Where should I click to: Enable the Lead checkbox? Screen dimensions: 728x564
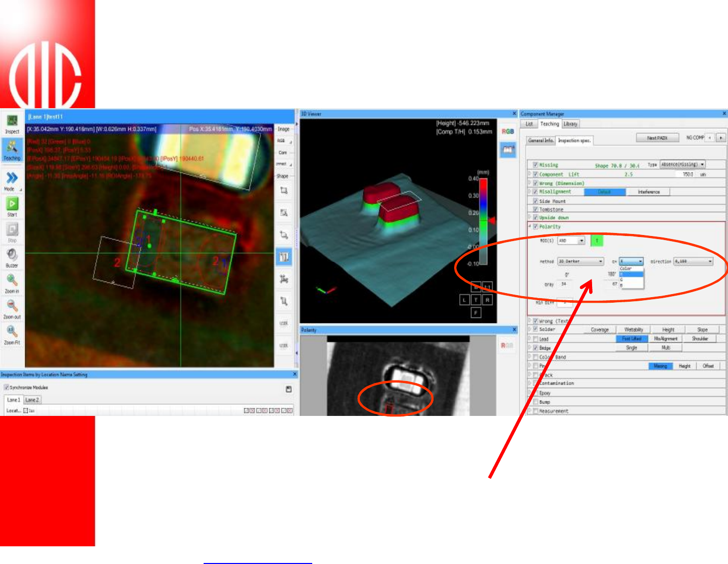pos(536,339)
